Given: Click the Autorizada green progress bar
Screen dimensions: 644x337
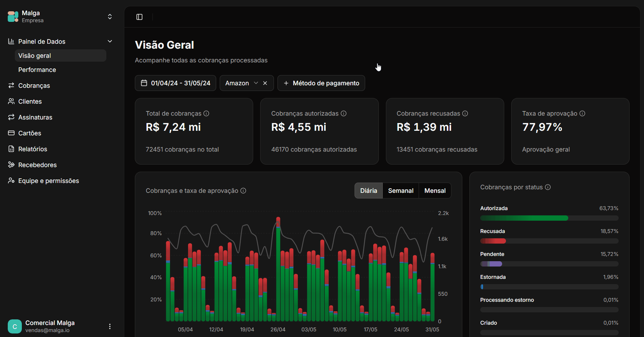Looking at the screenshot, I should [524, 218].
